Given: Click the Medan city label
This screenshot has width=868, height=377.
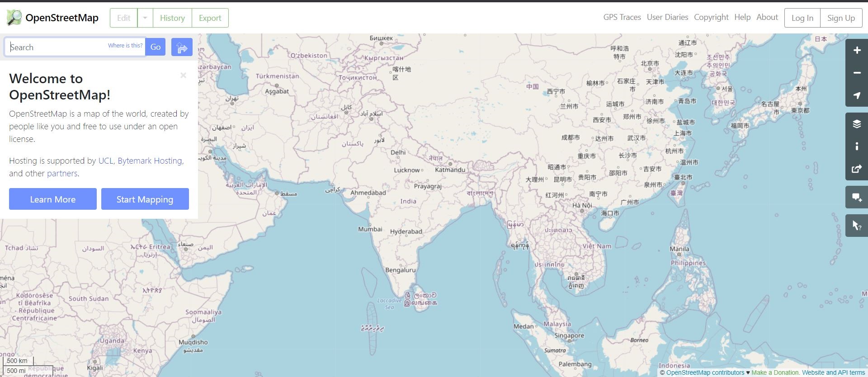Looking at the screenshot, I should coord(524,326).
